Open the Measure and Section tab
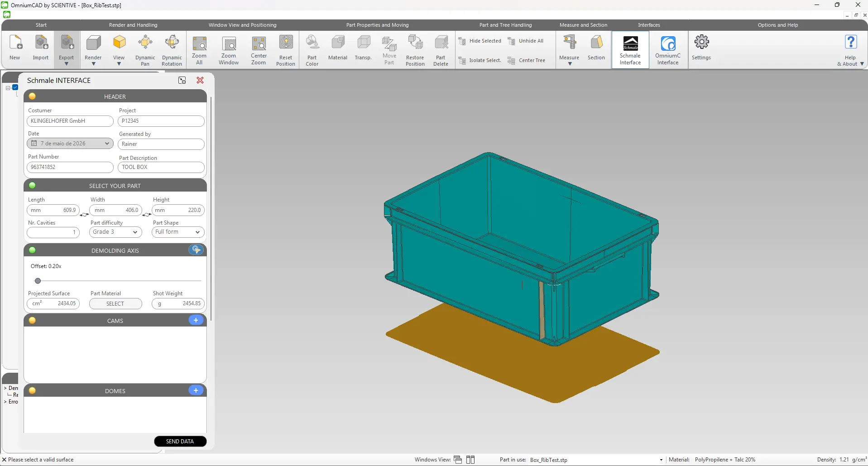The width and height of the screenshot is (868, 466). pos(583,25)
